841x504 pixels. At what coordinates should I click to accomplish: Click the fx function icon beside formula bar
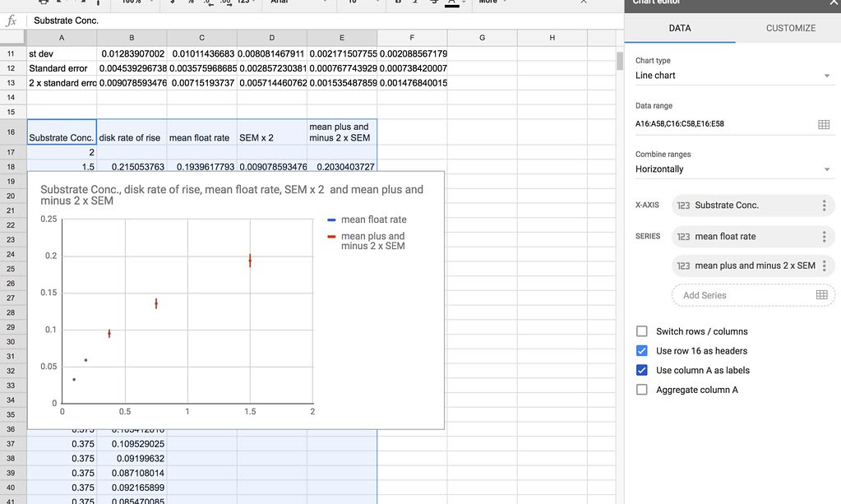(12, 21)
